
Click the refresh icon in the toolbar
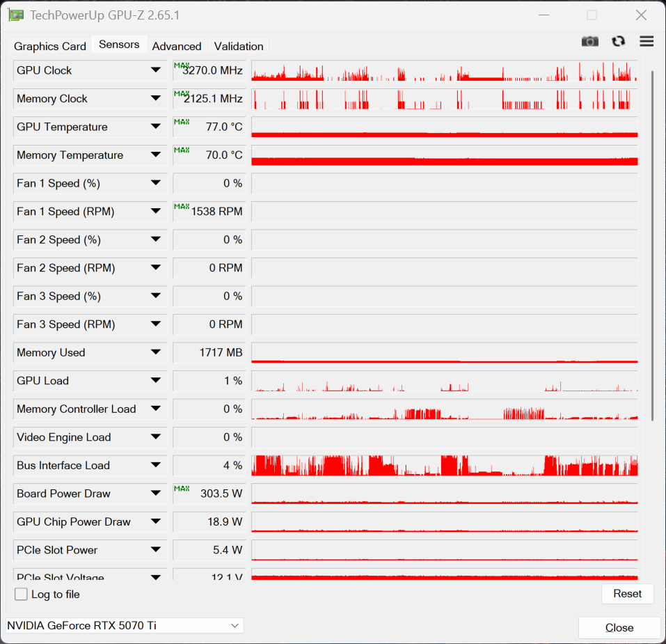[619, 41]
